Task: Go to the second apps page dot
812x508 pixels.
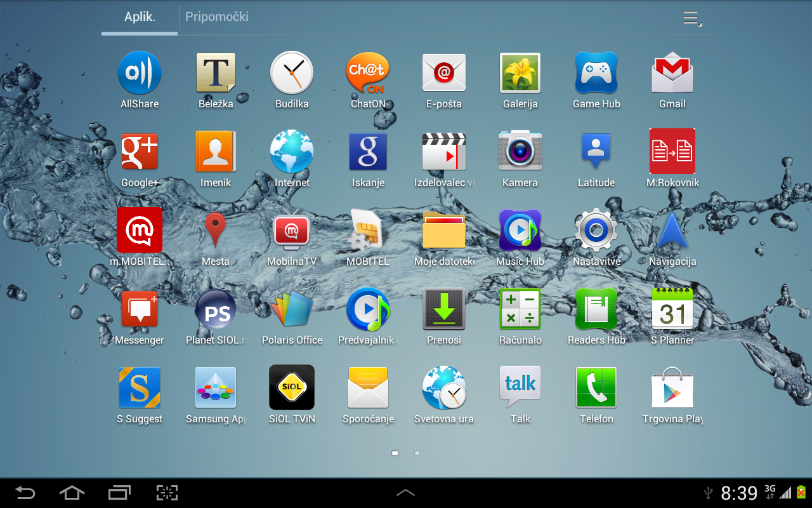Action: [417, 453]
